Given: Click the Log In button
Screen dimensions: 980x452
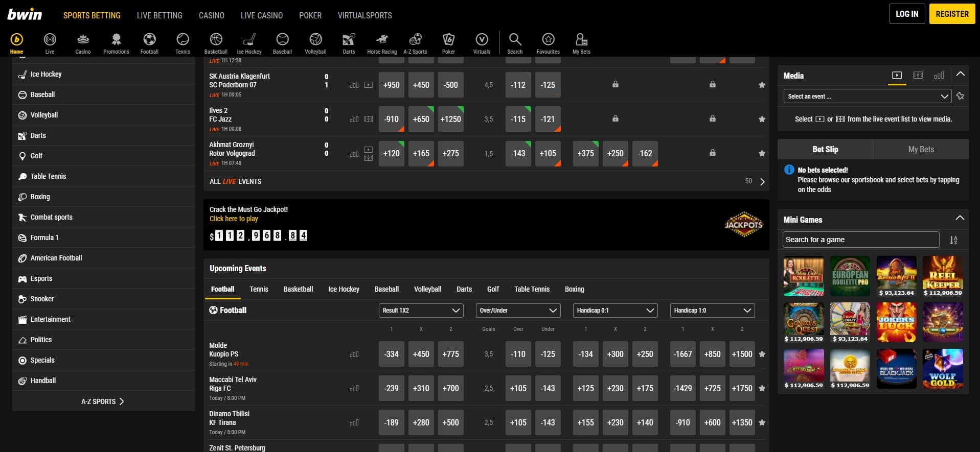Looking at the screenshot, I should pos(907,14).
